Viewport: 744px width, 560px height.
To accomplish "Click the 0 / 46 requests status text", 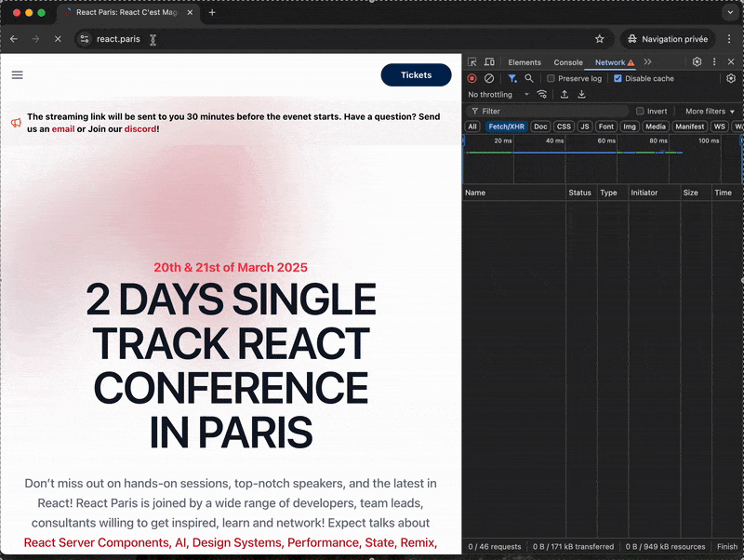I will coord(495,547).
